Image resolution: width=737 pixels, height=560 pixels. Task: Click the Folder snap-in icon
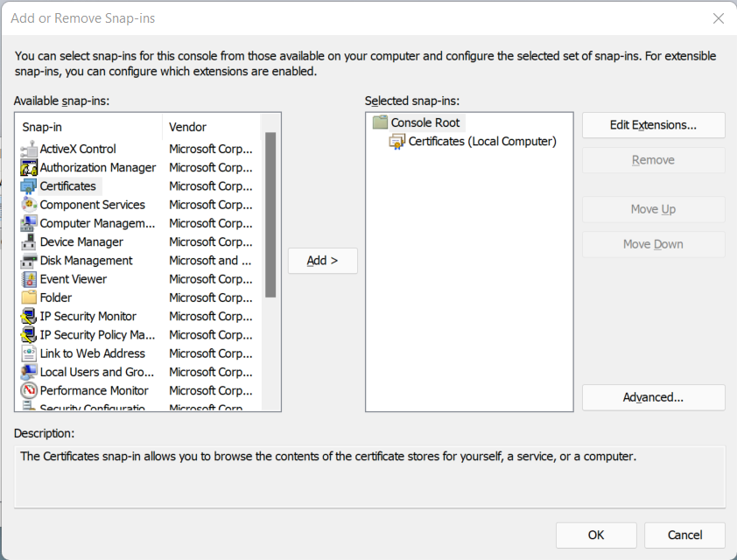29,297
